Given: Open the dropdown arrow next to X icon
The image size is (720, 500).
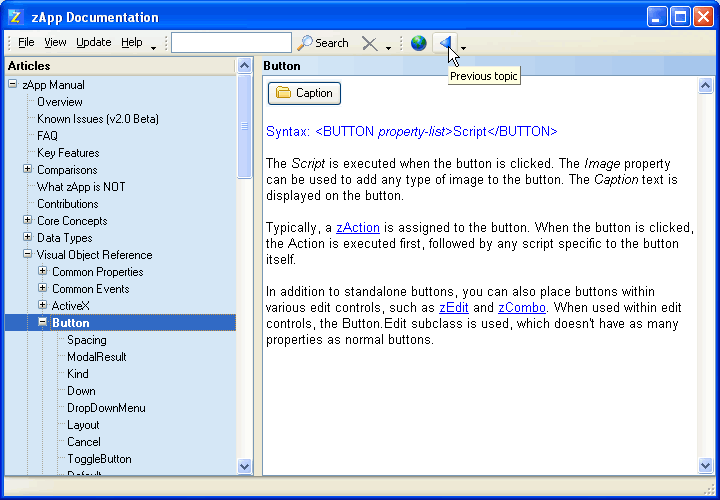Looking at the screenshot, I should pyautogui.click(x=388, y=46).
